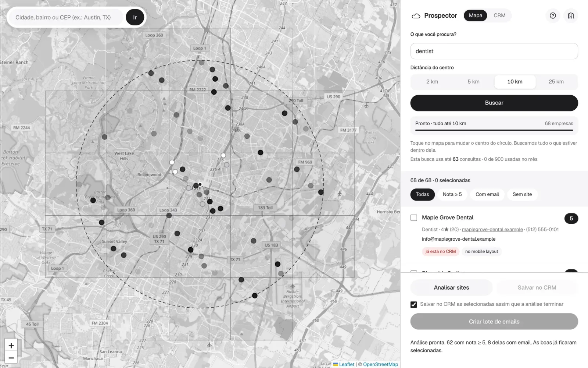The height and width of the screenshot is (368, 588).
Task: Click the Analisar sites button
Action: 451,288
